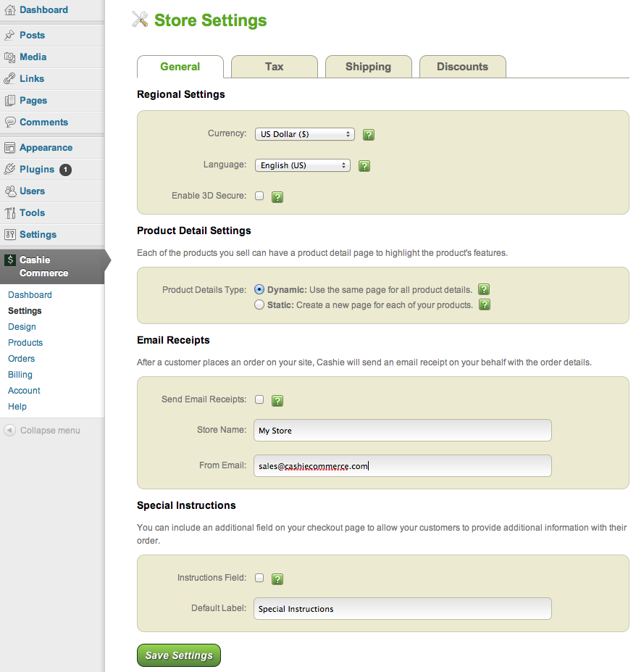This screenshot has height=672, width=636.
Task: Click the Pages icon in sidebar
Action: [x=10, y=101]
